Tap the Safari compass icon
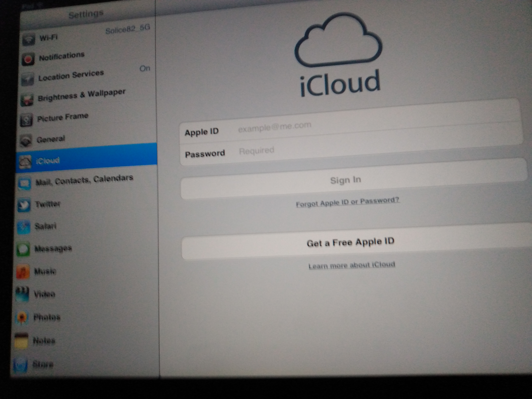 [x=24, y=227]
